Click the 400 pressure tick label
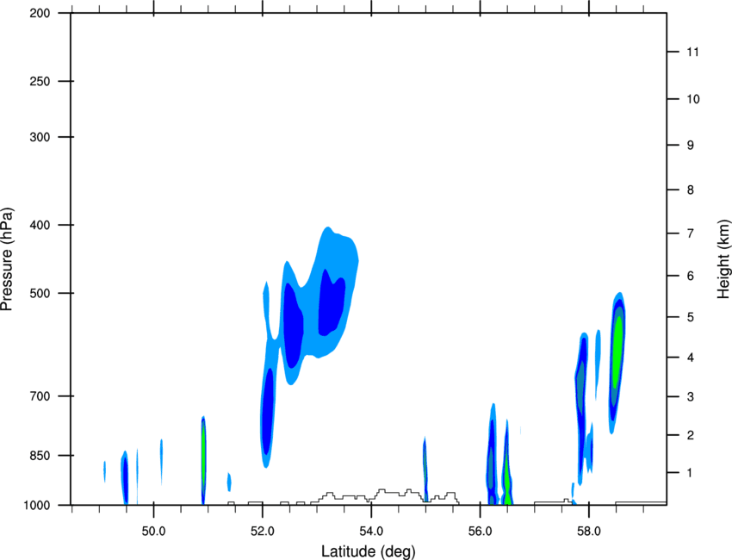The image size is (732, 560). point(40,225)
